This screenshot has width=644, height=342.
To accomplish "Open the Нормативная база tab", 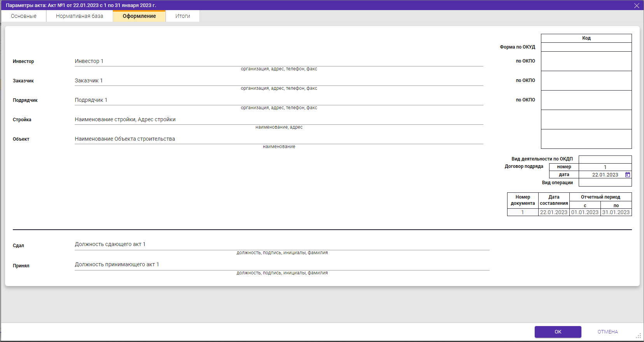I will point(79,16).
